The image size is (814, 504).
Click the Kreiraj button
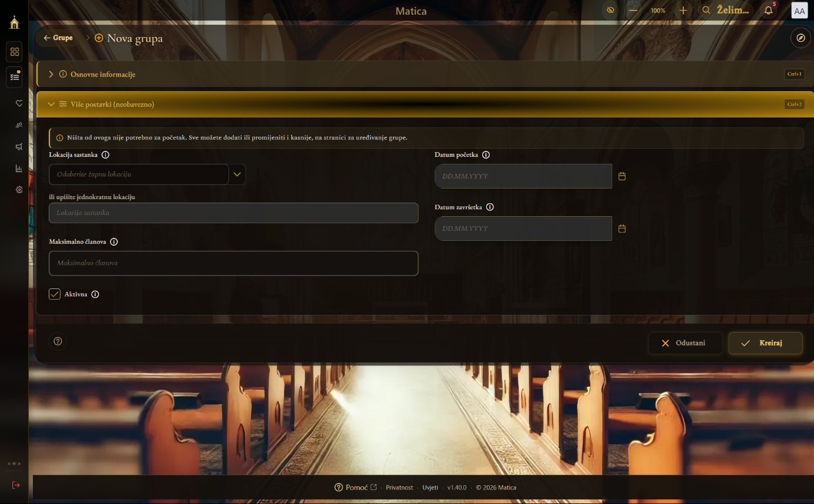(765, 343)
